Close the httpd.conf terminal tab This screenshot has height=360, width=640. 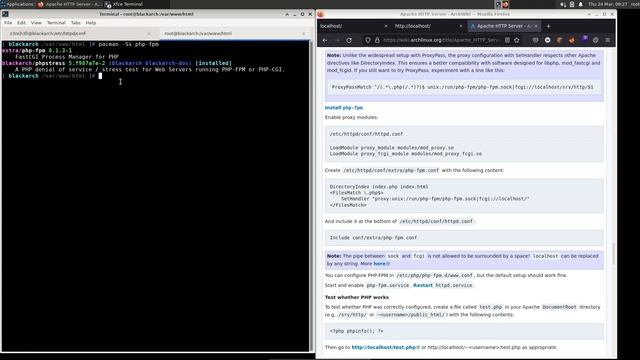coord(149,33)
